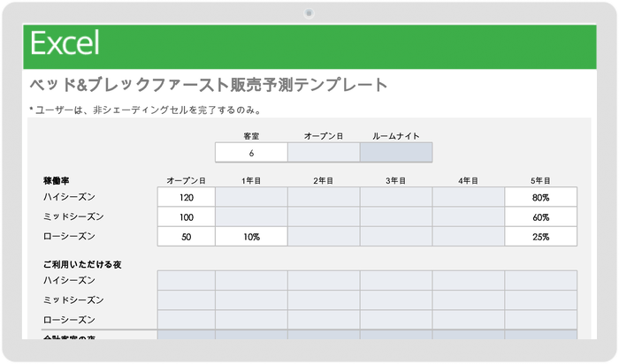Select the shaded ルームナイト cell
Viewport: 619px width, 364px height.
[396, 153]
